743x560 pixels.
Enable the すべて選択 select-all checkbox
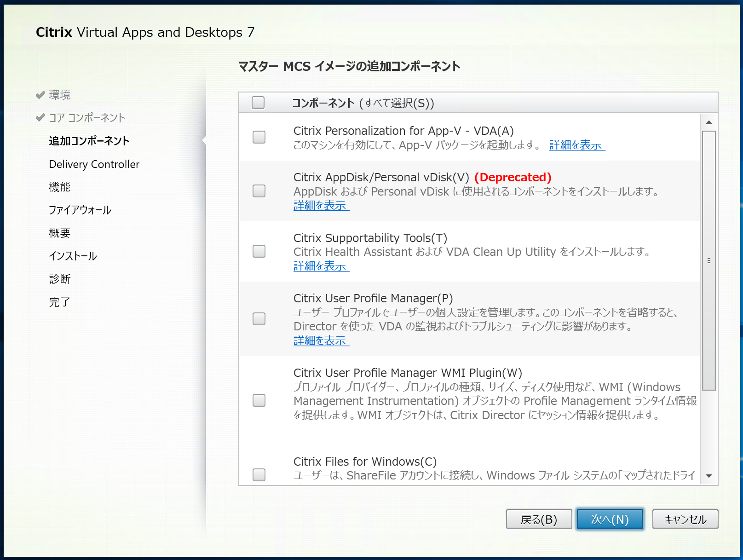[258, 103]
